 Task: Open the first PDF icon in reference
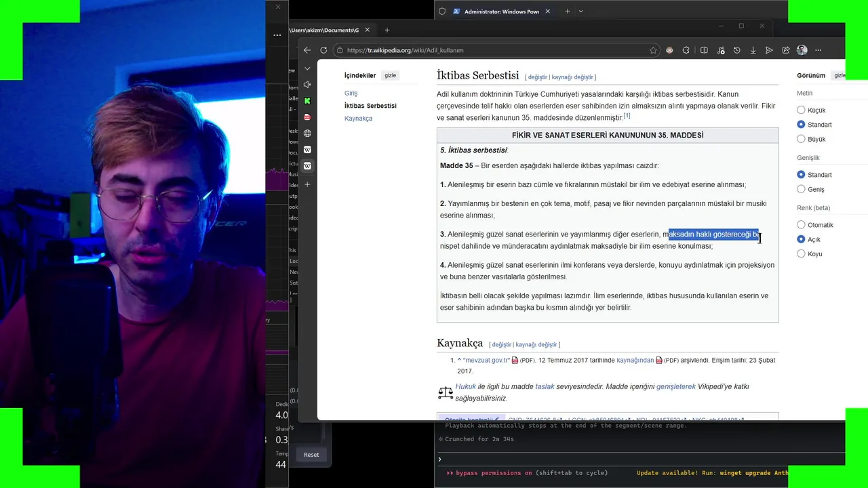click(x=515, y=361)
